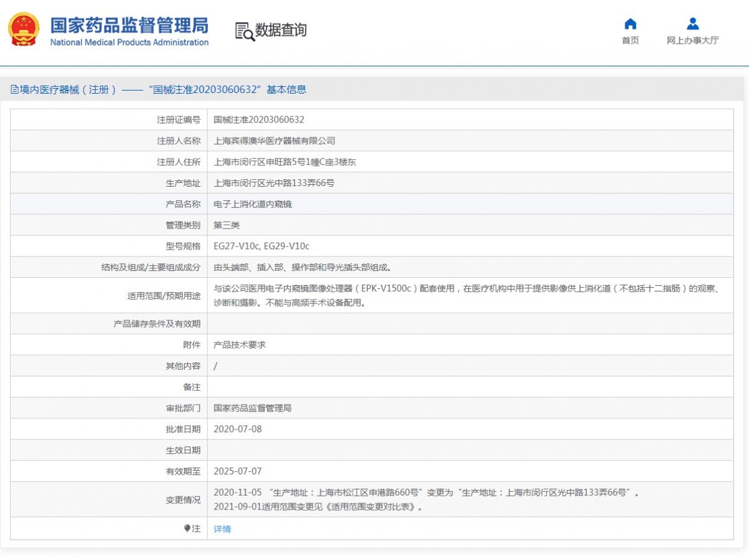Click the 2021-09-01 适用范围变更 change record line

[x=318, y=507]
